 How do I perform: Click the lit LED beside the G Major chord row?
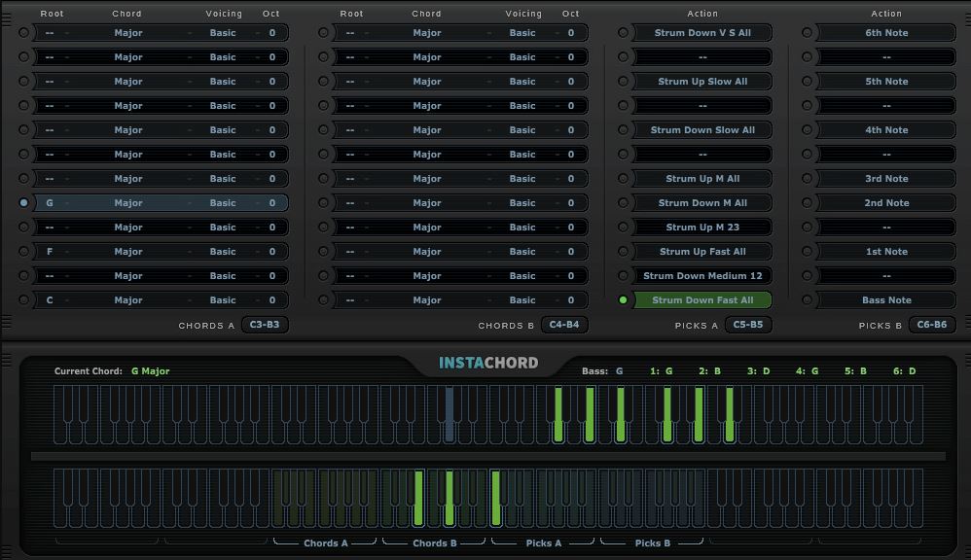[x=23, y=202]
